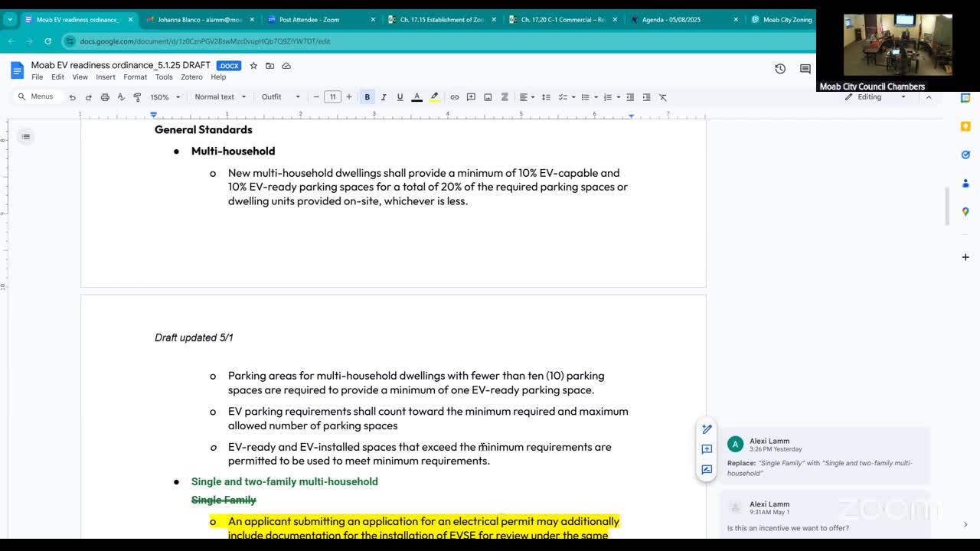Decrease the paragraph indent

coord(630,97)
